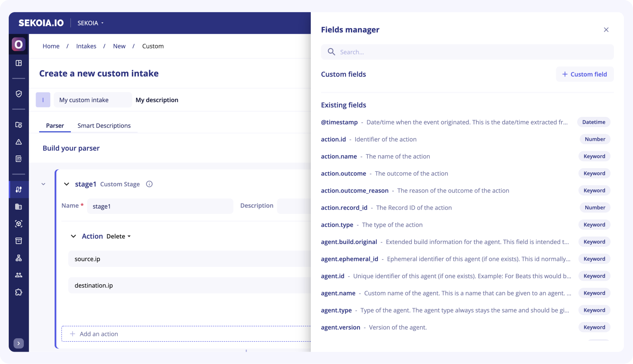Click the info icon beside stage1 Custom Stage
The image size is (633, 364).
pos(149,184)
